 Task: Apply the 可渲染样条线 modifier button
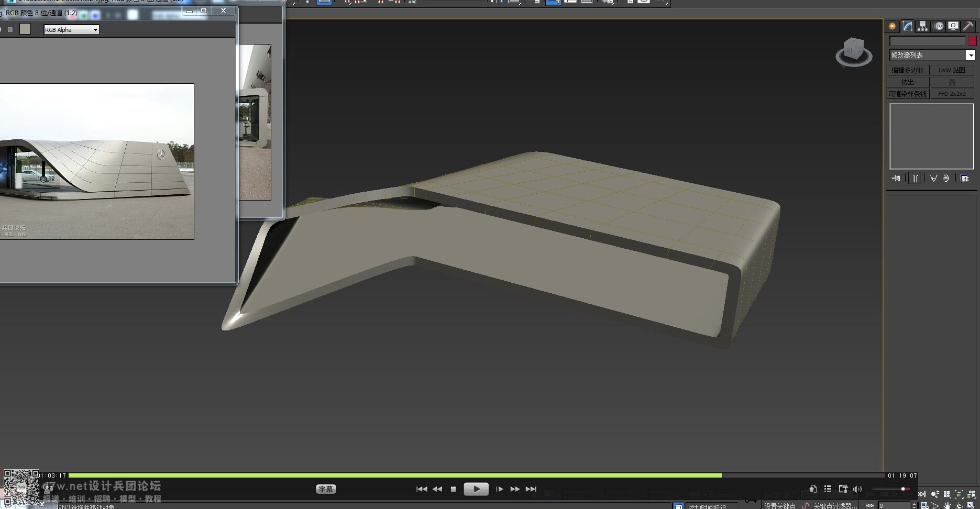pyautogui.click(x=908, y=94)
